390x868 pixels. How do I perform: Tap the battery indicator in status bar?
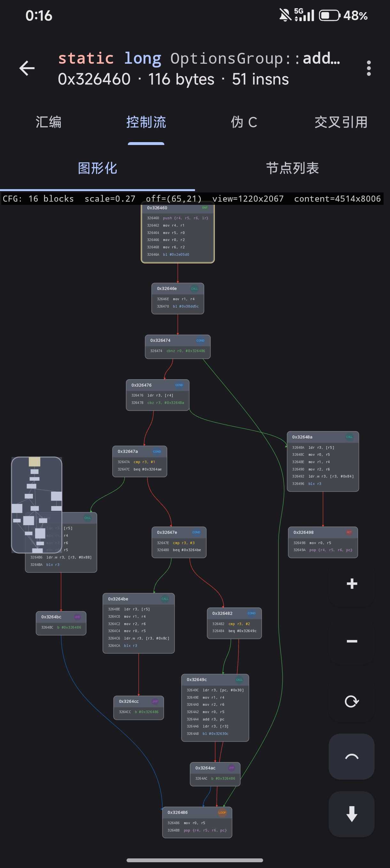(x=330, y=15)
